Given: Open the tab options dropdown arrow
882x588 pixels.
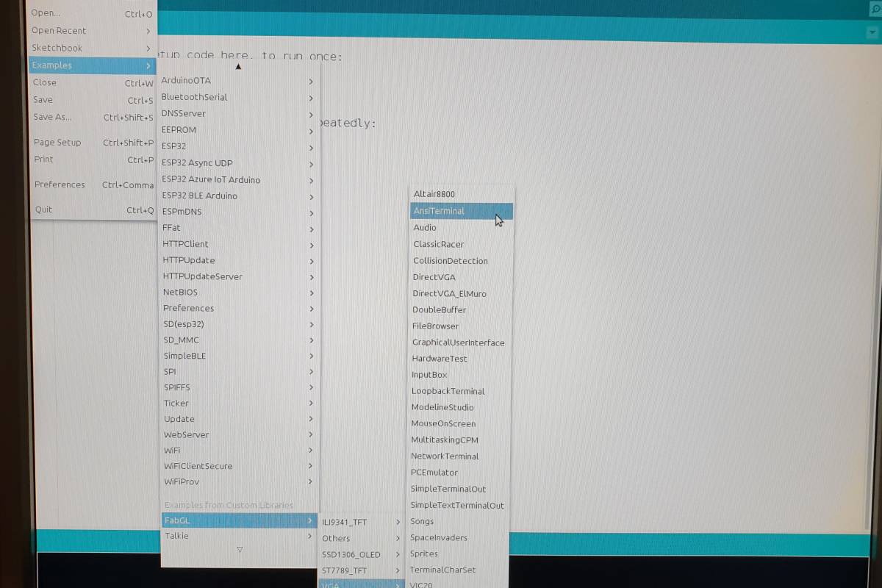Looking at the screenshot, I should pos(872,32).
